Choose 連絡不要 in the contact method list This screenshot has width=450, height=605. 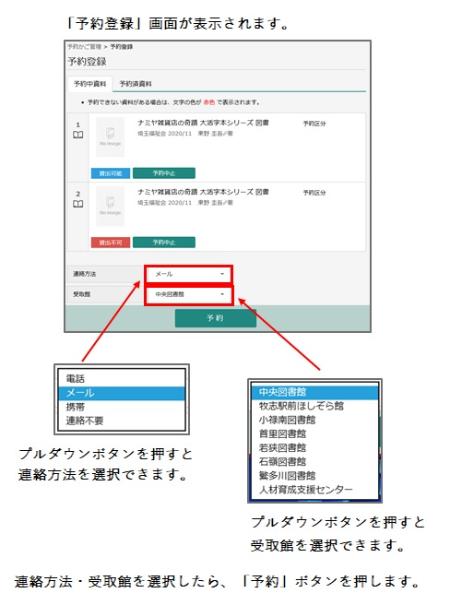pos(85,421)
